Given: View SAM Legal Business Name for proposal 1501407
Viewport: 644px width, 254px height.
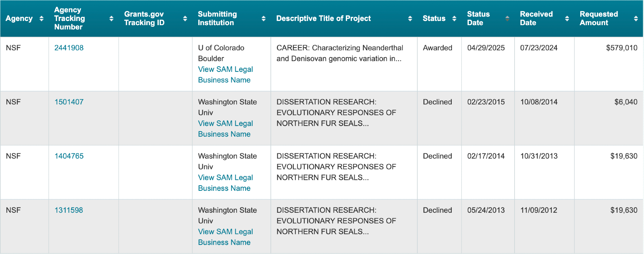Looking at the screenshot, I should pos(225,129).
